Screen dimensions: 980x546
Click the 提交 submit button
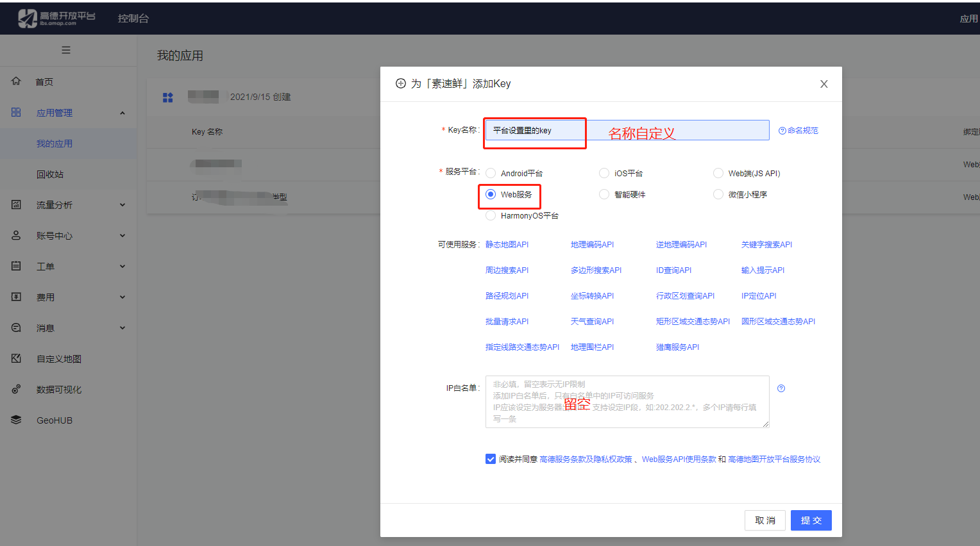coord(811,520)
